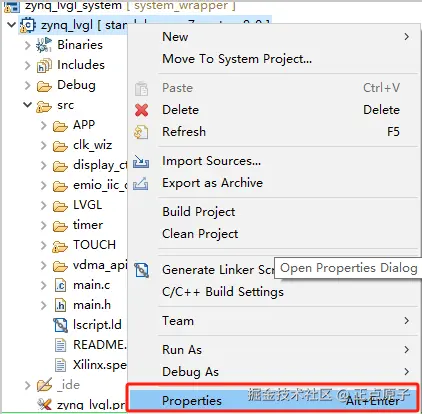
Task: Open Properties menu entry
Action: coord(273,400)
